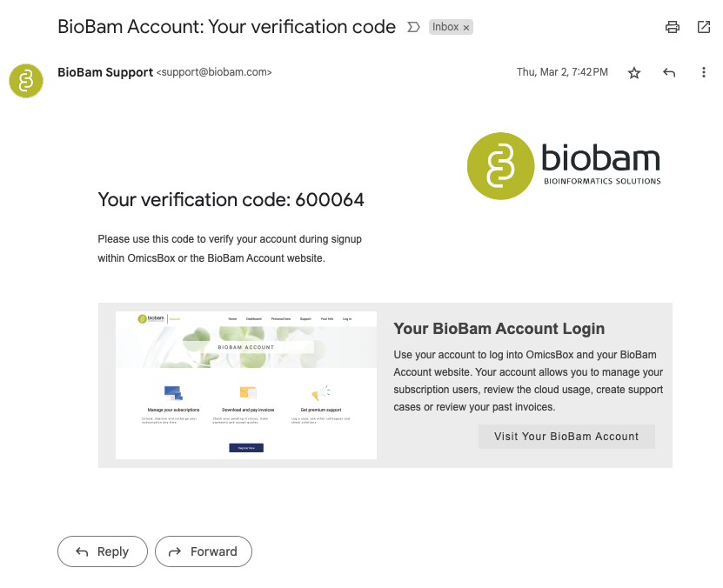The width and height of the screenshot is (723, 588).
Task: Open email in new window icon
Action: click(x=704, y=27)
